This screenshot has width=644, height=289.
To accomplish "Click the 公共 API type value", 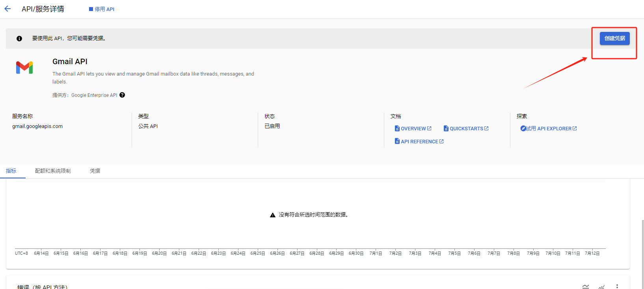I will pos(148,126).
